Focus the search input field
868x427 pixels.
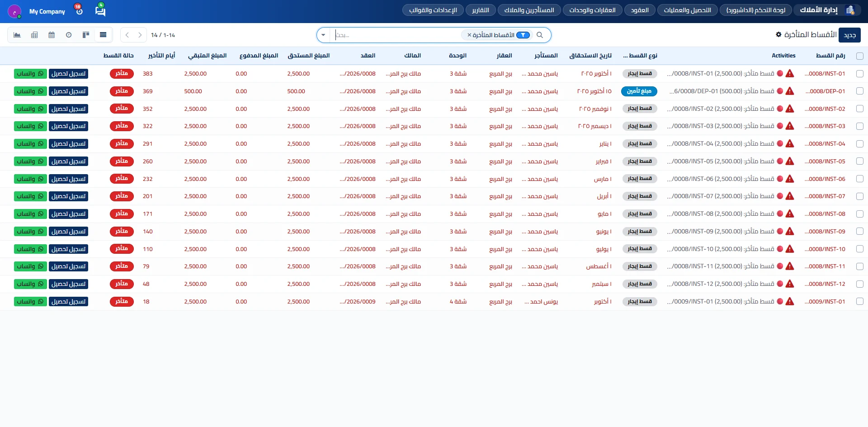pyautogui.click(x=398, y=35)
